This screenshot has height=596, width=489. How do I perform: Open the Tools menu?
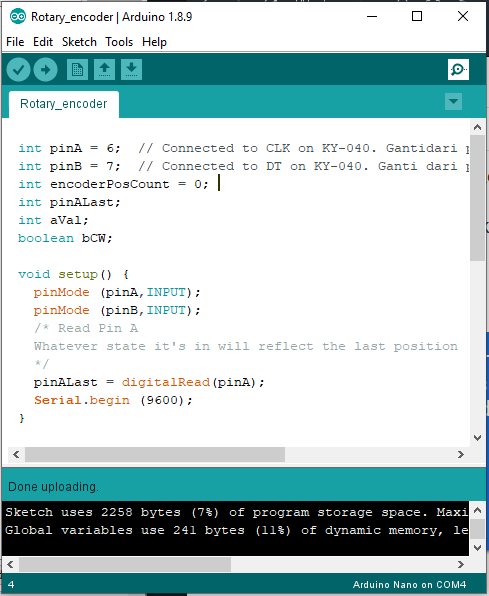pyautogui.click(x=119, y=42)
